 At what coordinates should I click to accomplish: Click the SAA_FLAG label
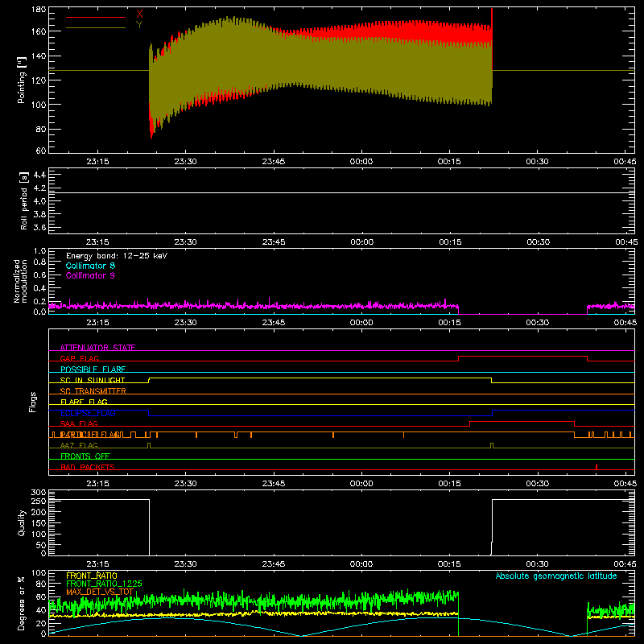pyautogui.click(x=79, y=424)
